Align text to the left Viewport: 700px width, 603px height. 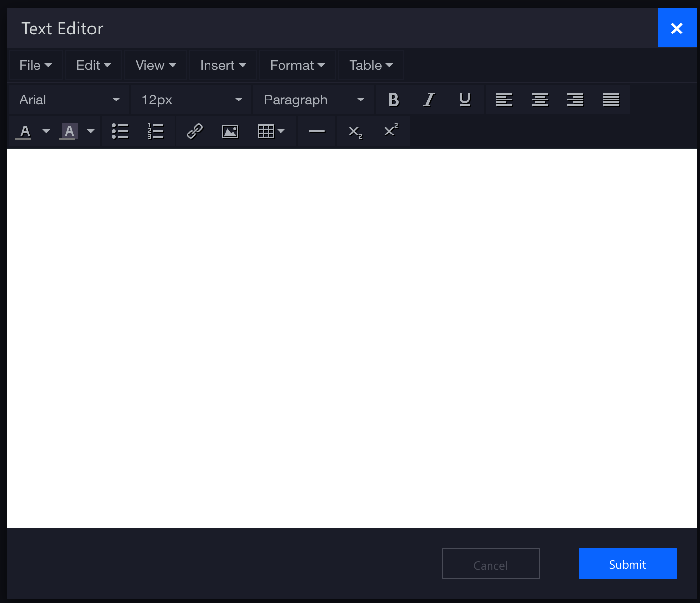(x=504, y=100)
